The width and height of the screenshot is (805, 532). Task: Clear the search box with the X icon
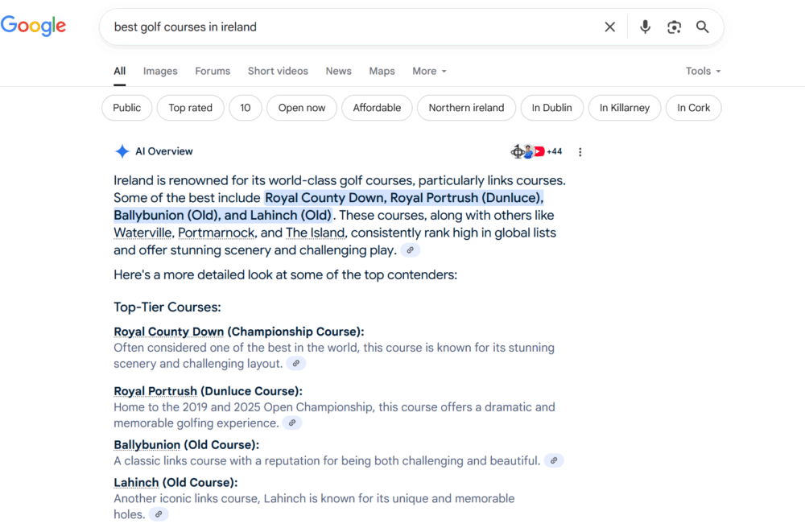point(609,27)
